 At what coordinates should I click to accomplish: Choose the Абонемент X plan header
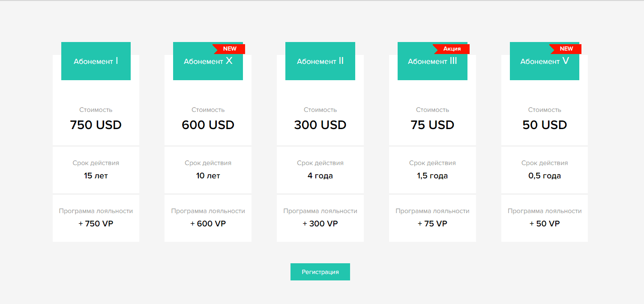(x=208, y=62)
